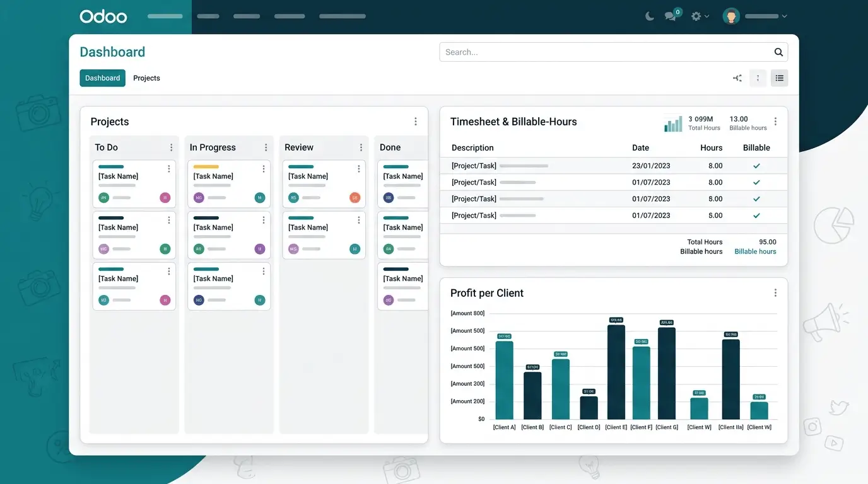Toggle billable check on the 5.00 hours row
868x484 pixels.
[x=756, y=216]
